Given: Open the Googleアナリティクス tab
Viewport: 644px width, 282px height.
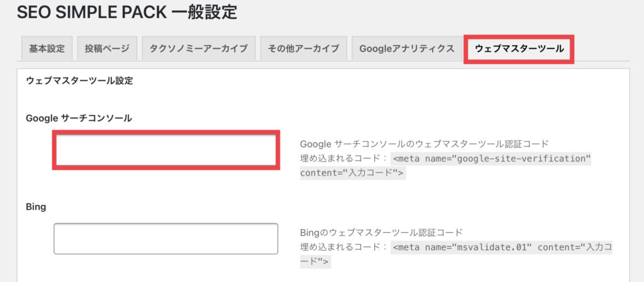Looking at the screenshot, I should click(x=407, y=49).
